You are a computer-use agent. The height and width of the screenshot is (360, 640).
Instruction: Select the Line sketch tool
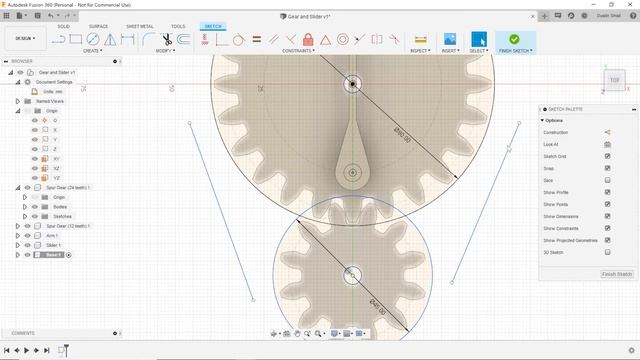(59, 39)
